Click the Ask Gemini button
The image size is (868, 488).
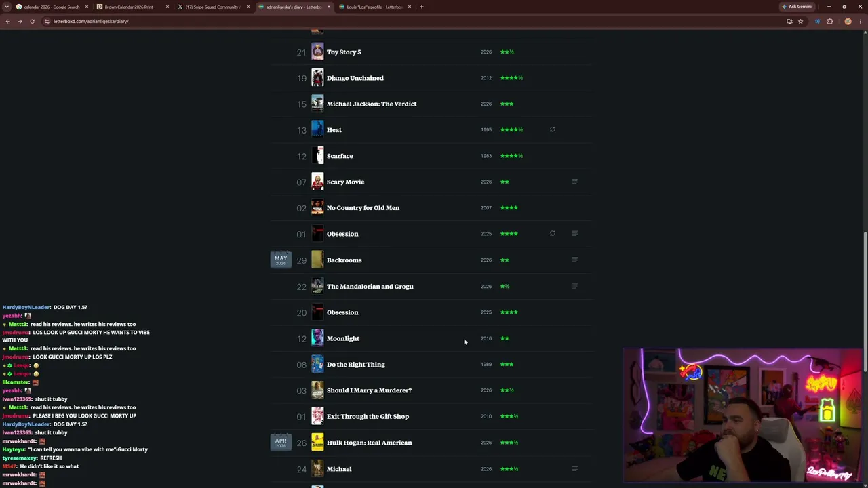pyautogui.click(x=797, y=7)
